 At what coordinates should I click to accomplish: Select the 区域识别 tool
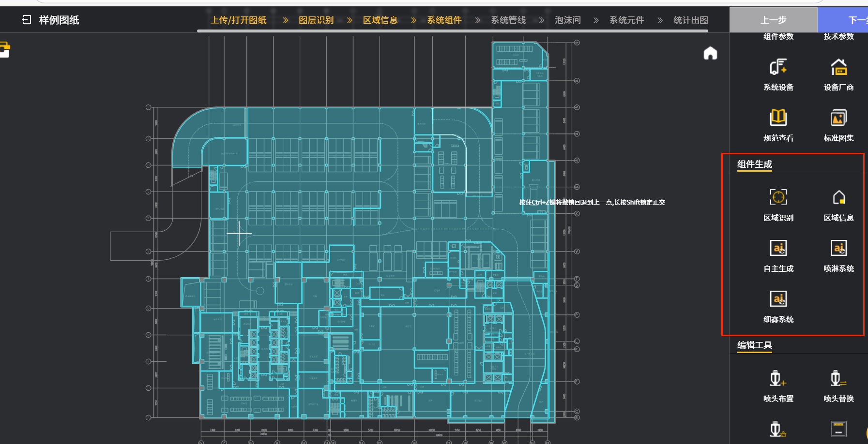point(778,198)
